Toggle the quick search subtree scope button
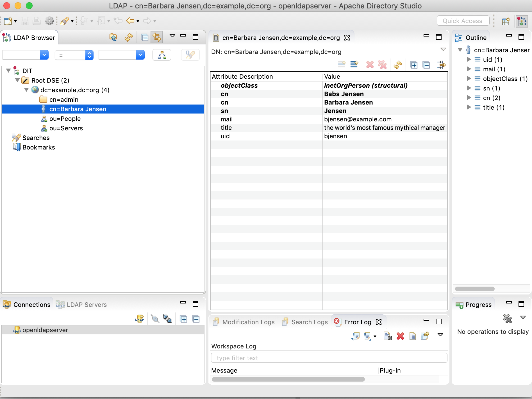This screenshot has width=532, height=399. pos(162,55)
